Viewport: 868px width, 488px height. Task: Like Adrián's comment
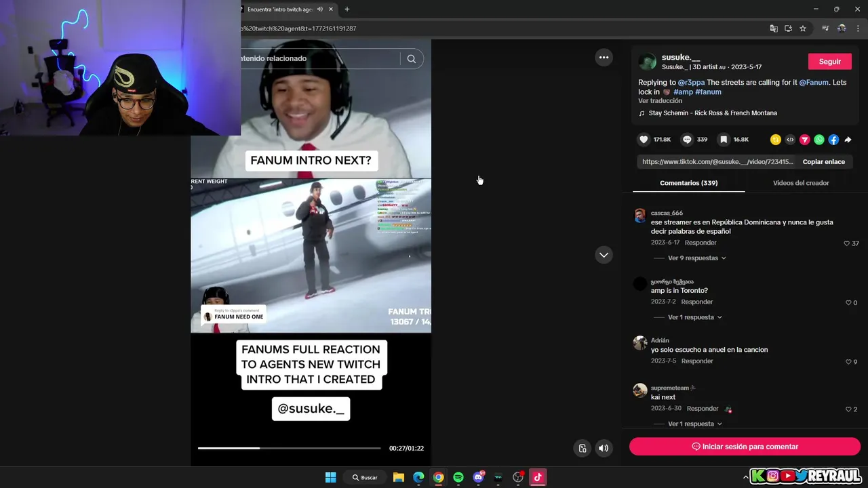click(848, 362)
